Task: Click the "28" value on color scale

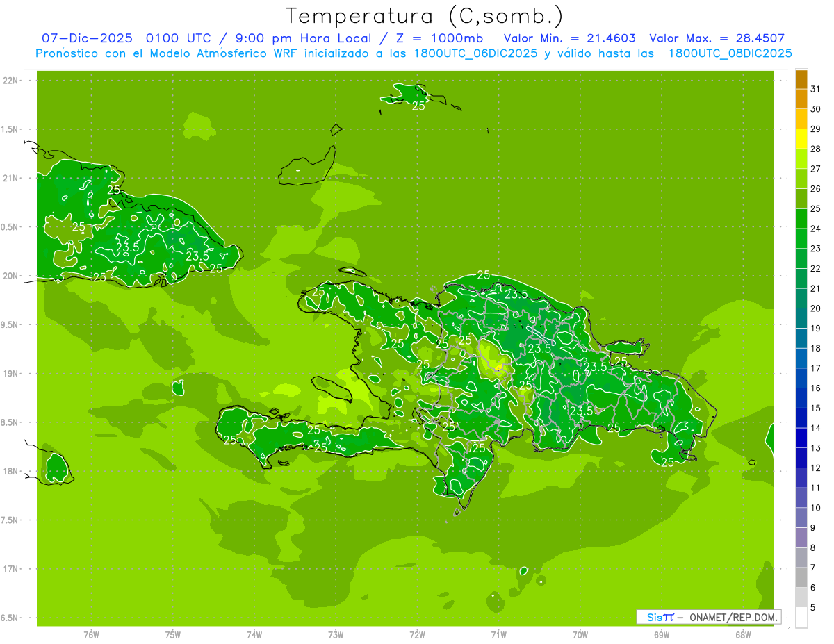Action: pyautogui.click(x=816, y=149)
